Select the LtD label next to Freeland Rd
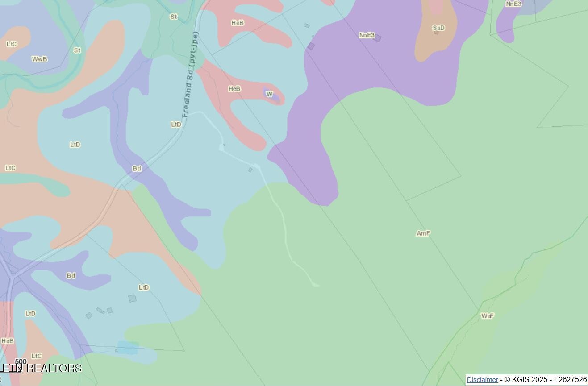588x386 pixels. tap(176, 125)
